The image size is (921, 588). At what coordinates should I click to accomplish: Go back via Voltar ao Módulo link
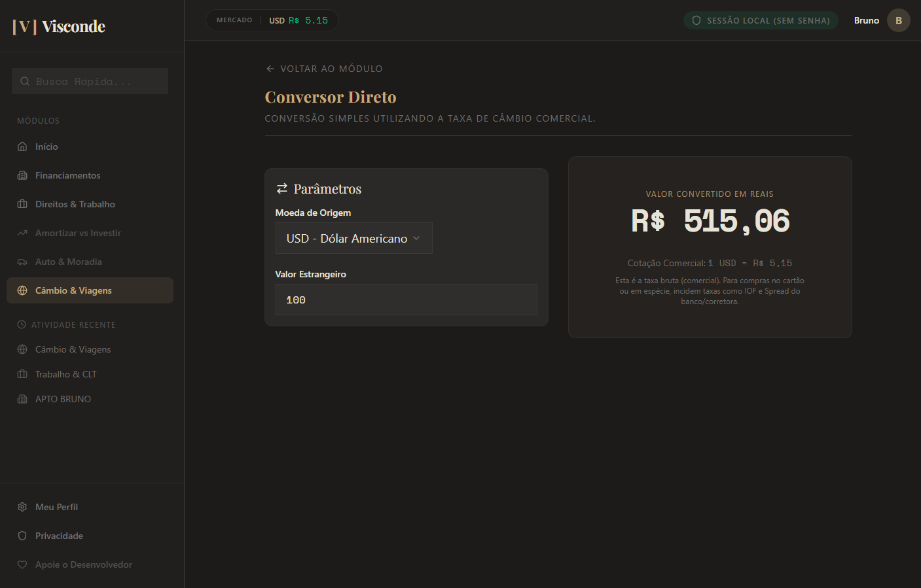click(x=324, y=69)
